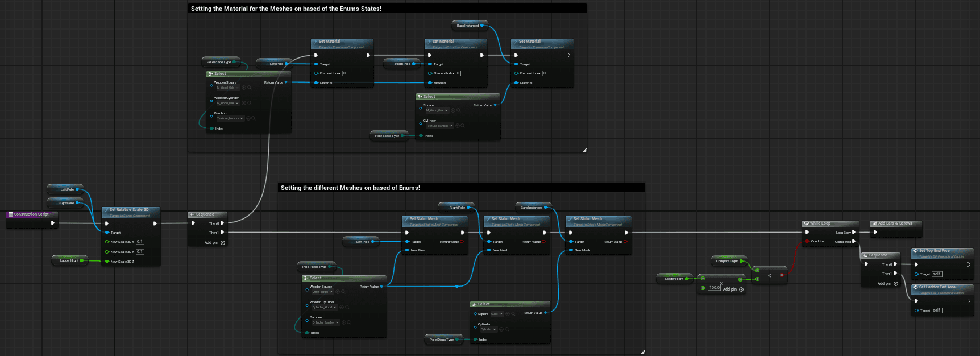Viewport: 980px width, 356px height.
Task: Click Set Top End Pice function icon
Action: [915, 251]
